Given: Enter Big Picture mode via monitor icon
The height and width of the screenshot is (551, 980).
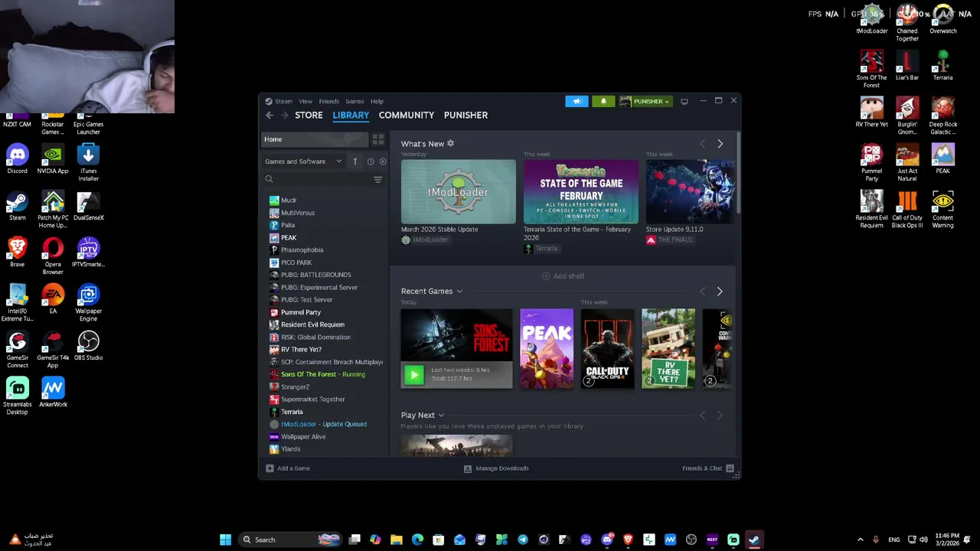Looking at the screenshot, I should click(684, 101).
